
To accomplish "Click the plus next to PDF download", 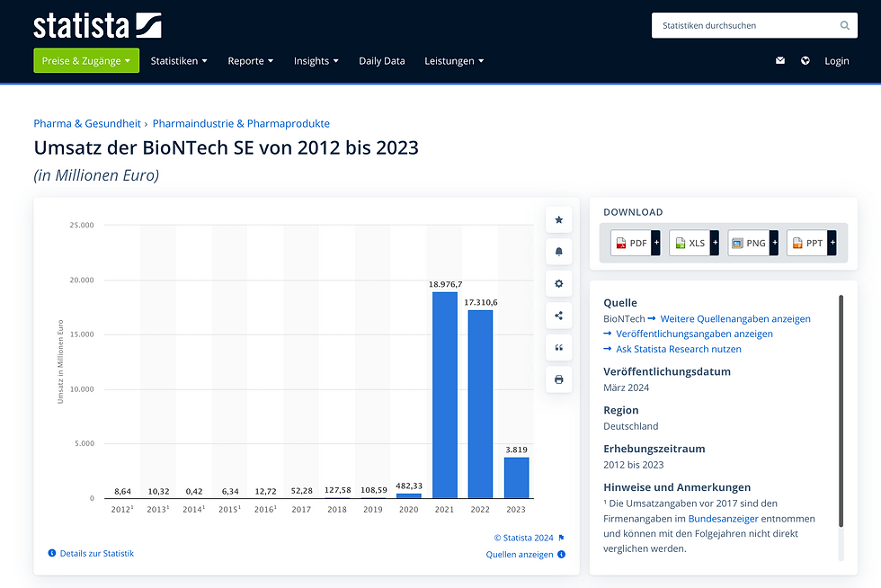I will 655,243.
